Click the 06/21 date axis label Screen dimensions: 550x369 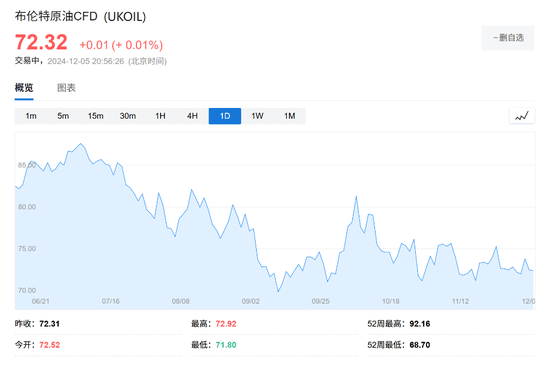(41, 301)
